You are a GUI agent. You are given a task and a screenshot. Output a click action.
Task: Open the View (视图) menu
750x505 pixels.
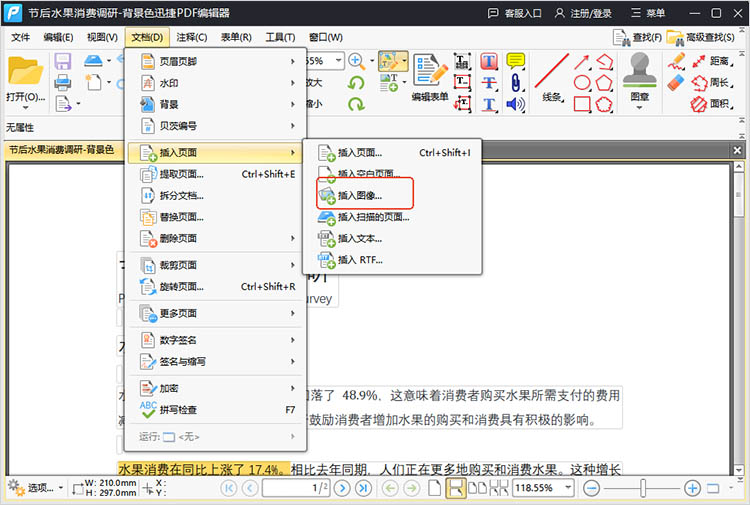tap(102, 37)
